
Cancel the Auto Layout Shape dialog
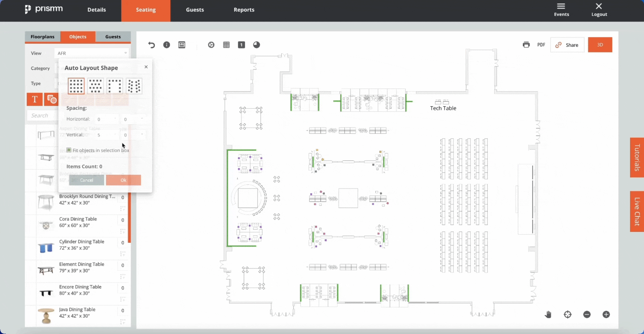(x=86, y=180)
